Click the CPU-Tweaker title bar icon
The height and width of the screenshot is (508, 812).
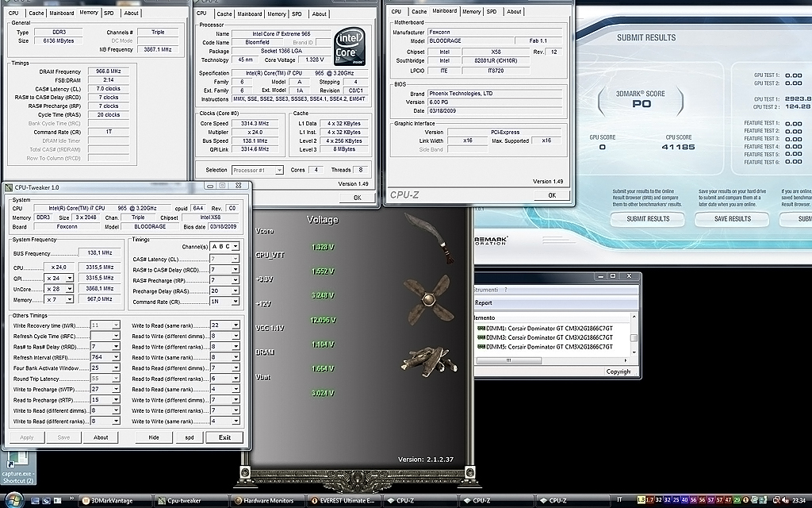(x=9, y=187)
